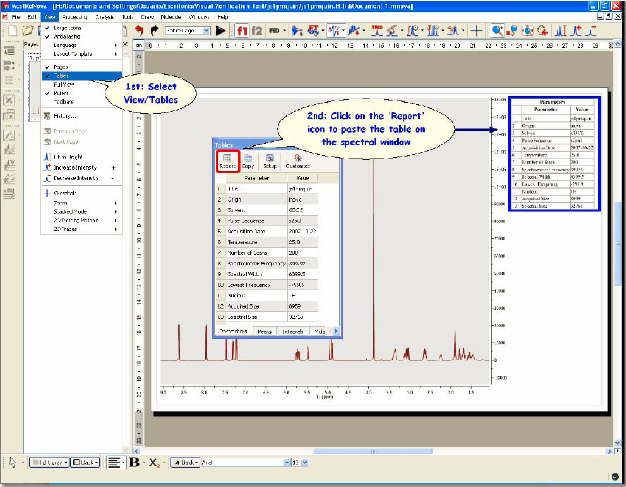Image resolution: width=626 pixels, height=487 pixels.
Task: Select the arrow pointer tool in bottom toolbar
Action: (12, 462)
